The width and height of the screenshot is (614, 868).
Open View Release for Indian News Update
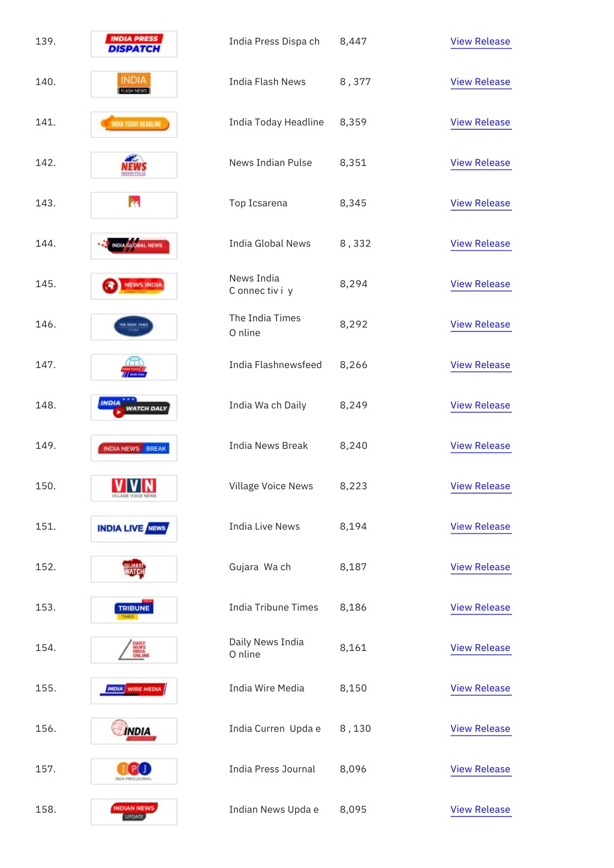(x=480, y=809)
